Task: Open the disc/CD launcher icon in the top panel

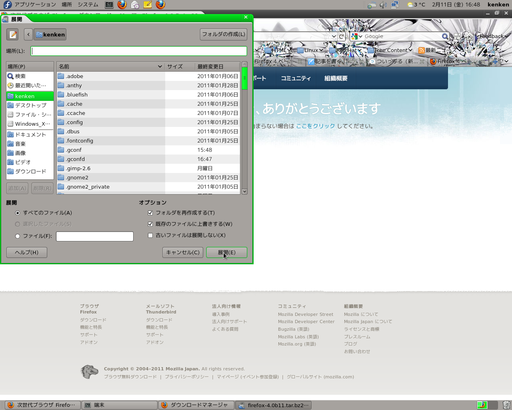Action: click(x=135, y=5)
